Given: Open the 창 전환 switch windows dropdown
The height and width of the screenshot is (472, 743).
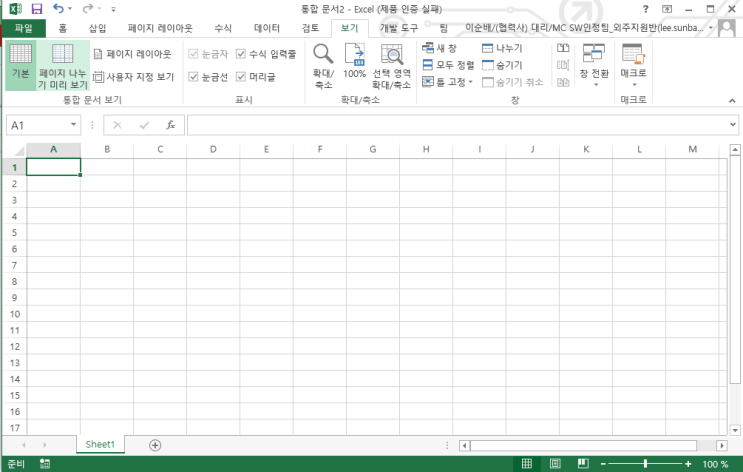Looking at the screenshot, I should 594,66.
